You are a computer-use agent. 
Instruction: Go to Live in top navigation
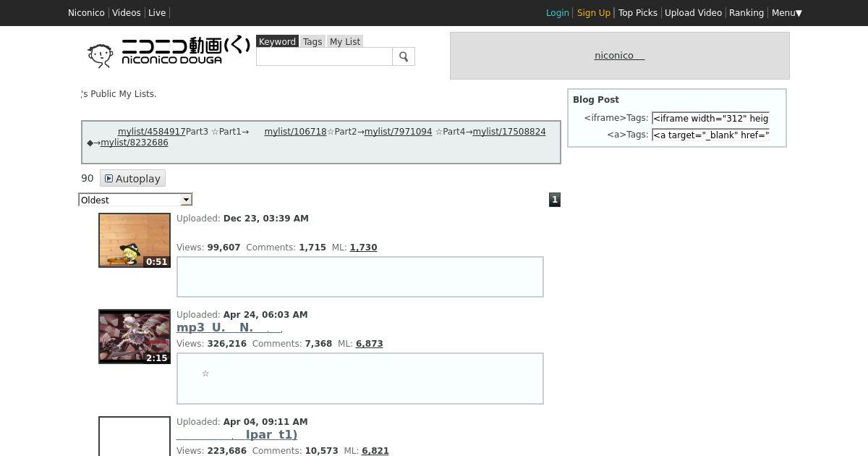157,13
